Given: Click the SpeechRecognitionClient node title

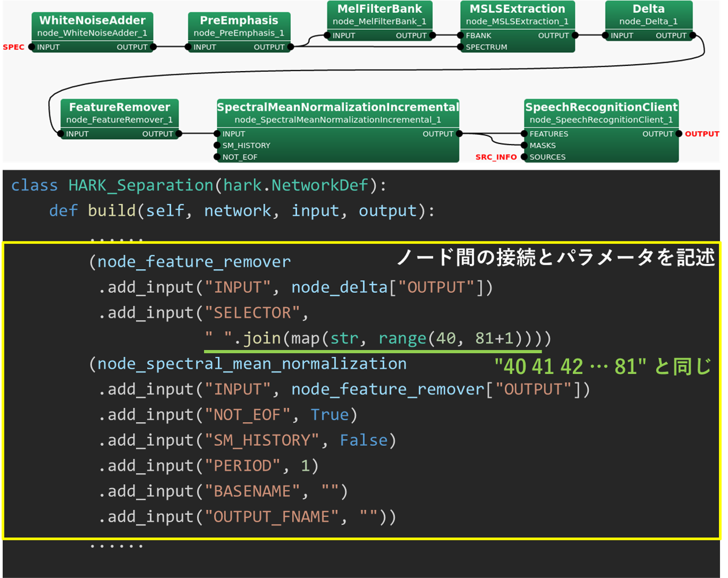Looking at the screenshot, I should [601, 107].
